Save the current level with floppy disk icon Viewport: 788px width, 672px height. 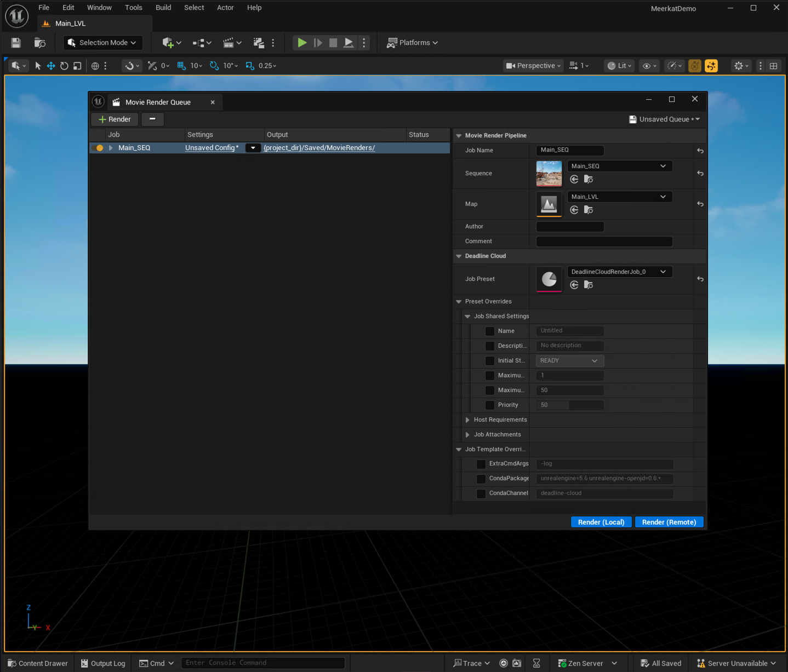(15, 42)
